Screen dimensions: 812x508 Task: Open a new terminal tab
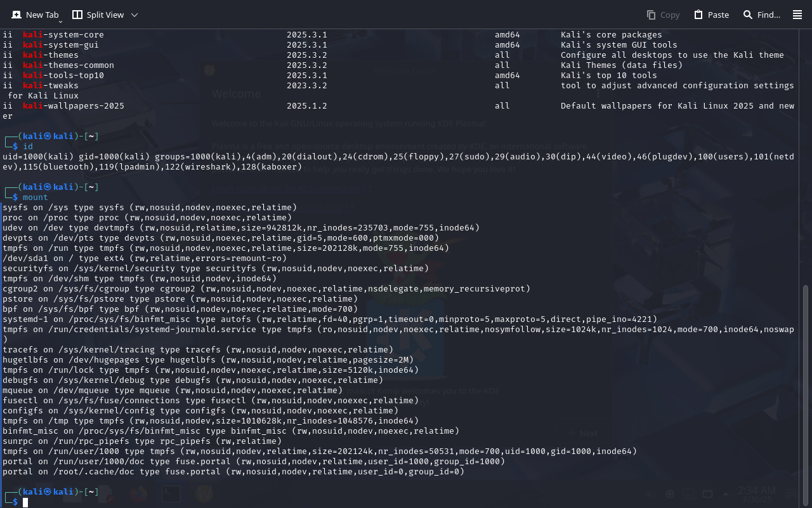point(34,15)
